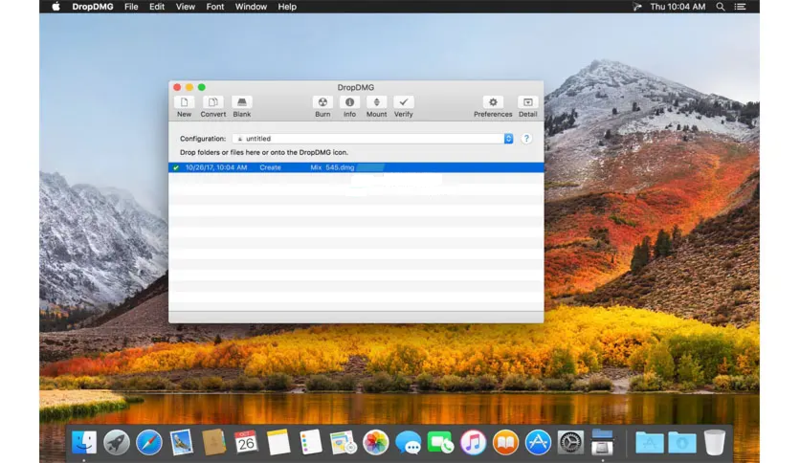Open iBooks in the Dock
Image resolution: width=800 pixels, height=463 pixels.
pos(506,442)
